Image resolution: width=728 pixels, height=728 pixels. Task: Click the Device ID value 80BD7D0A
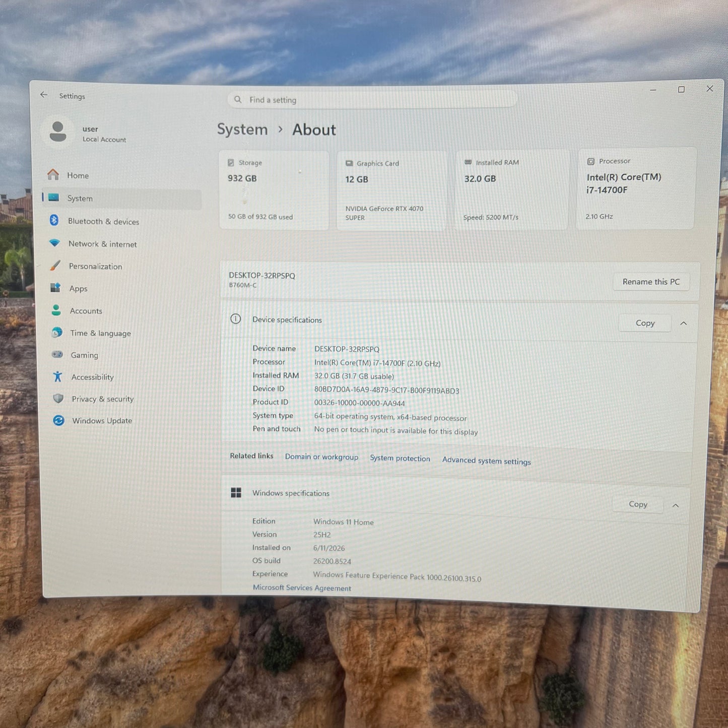(x=386, y=390)
